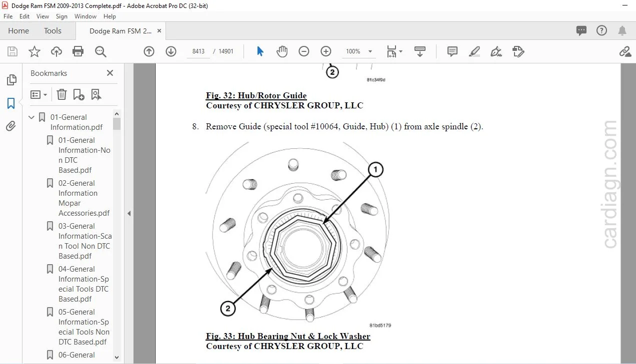
Task: Select the highlight text pen tool
Action: (474, 51)
